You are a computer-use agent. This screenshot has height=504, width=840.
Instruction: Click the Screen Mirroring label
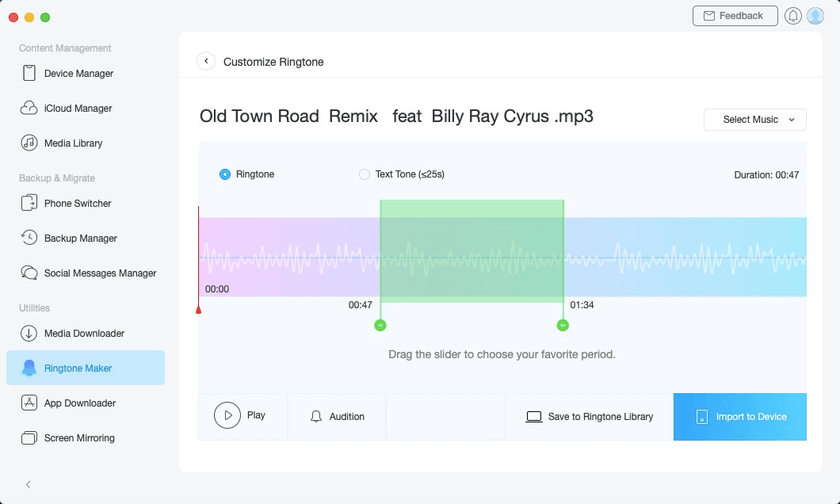click(x=79, y=437)
